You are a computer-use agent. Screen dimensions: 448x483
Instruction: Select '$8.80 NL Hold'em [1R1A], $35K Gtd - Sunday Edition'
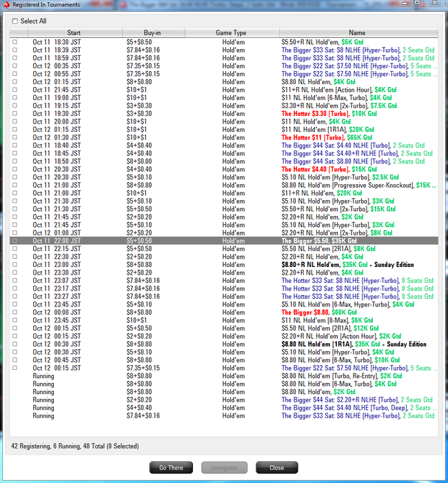click(224, 344)
